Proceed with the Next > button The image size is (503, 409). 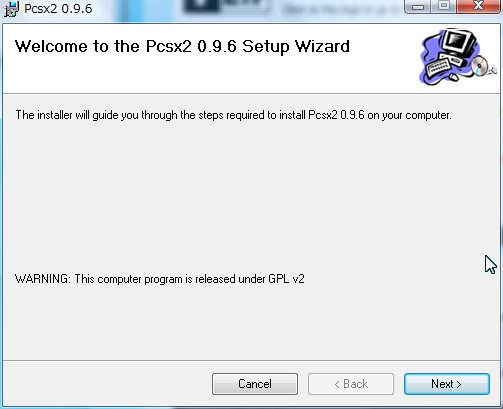pos(447,384)
